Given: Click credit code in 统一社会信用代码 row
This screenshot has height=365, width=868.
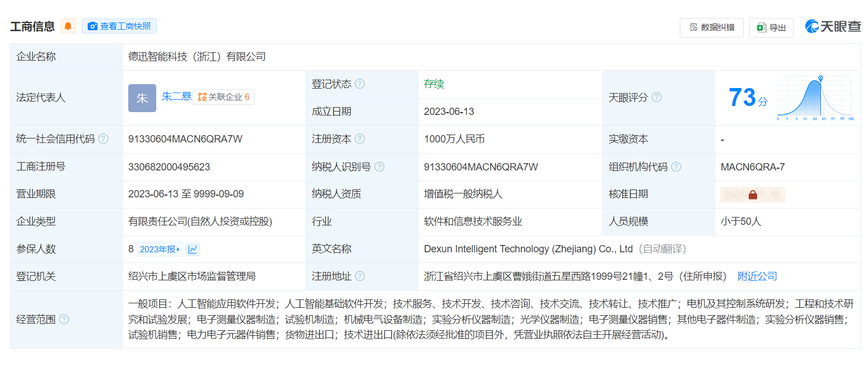Looking at the screenshot, I should [x=185, y=139].
